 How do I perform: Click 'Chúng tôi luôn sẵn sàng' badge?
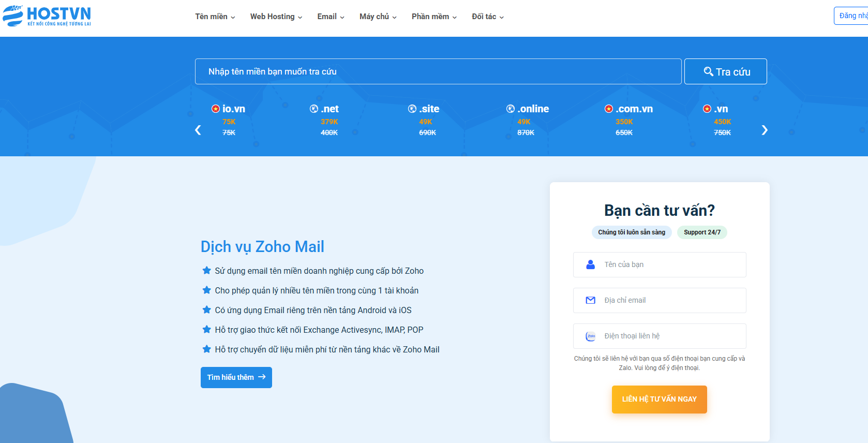pyautogui.click(x=632, y=232)
